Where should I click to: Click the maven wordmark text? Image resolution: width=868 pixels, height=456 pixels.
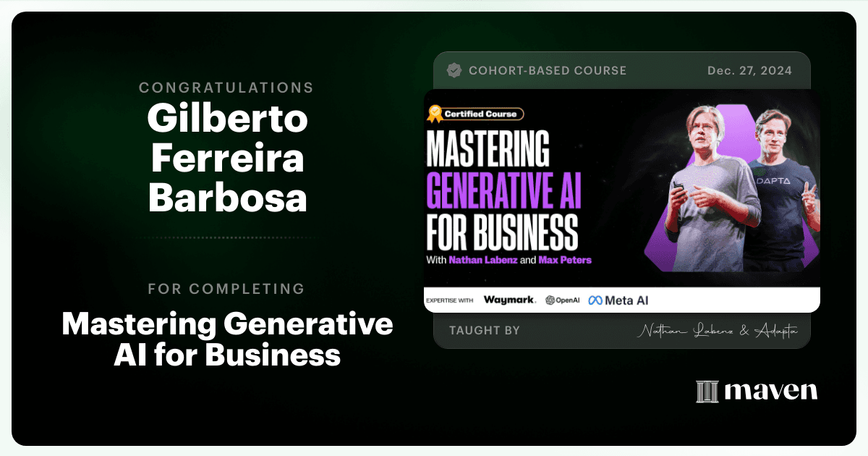pyautogui.click(x=770, y=392)
